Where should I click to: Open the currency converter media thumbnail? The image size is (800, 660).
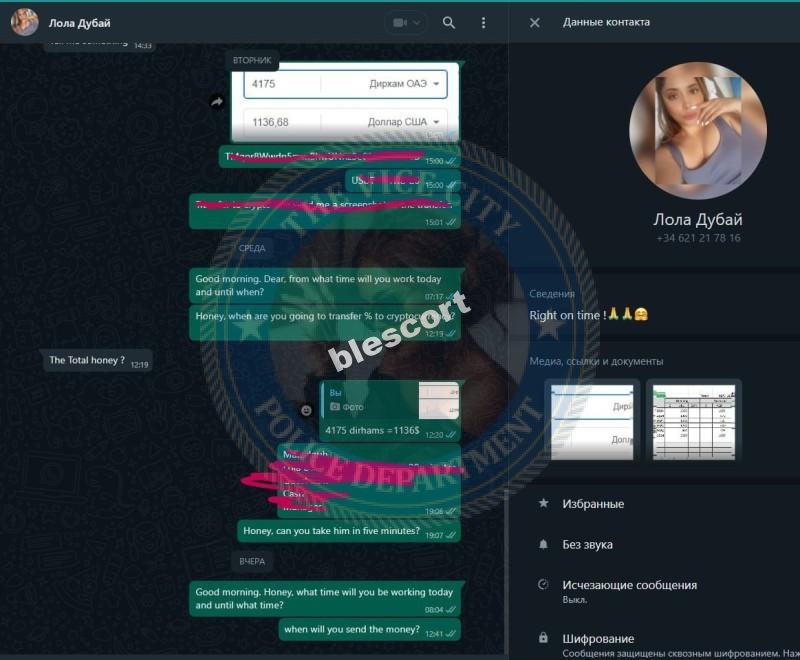[x=592, y=421]
